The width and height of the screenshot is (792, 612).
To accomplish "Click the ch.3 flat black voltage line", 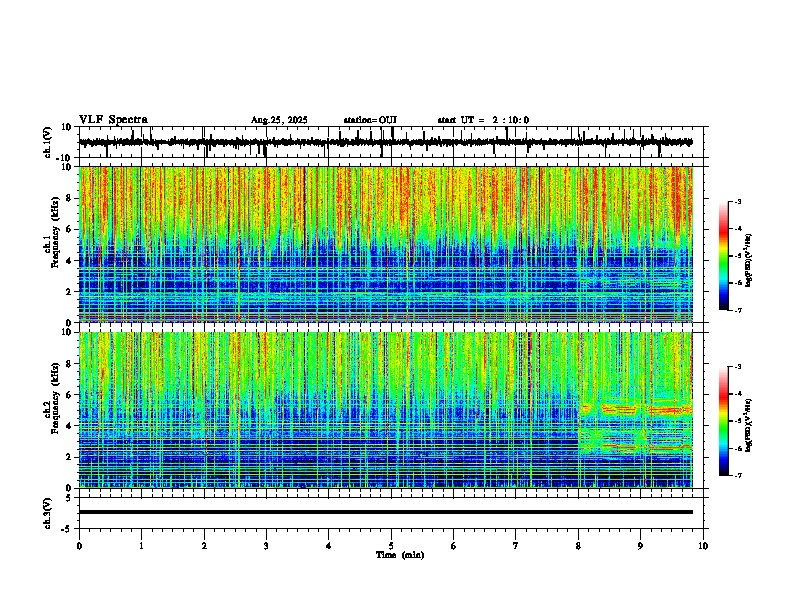I will tap(386, 512).
